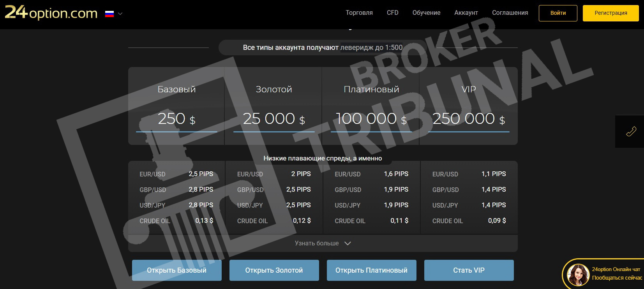
Task: Open the live chat agent avatar
Action: pyautogui.click(x=578, y=274)
